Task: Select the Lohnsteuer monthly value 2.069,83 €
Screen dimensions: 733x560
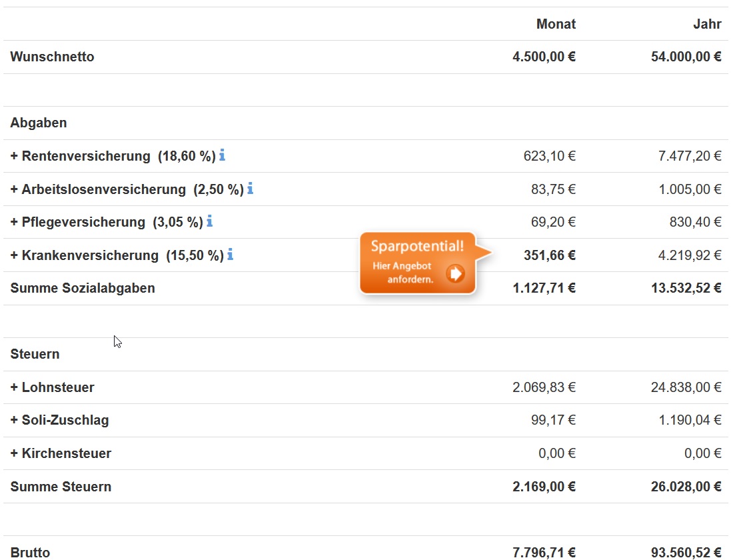Action: (x=544, y=387)
